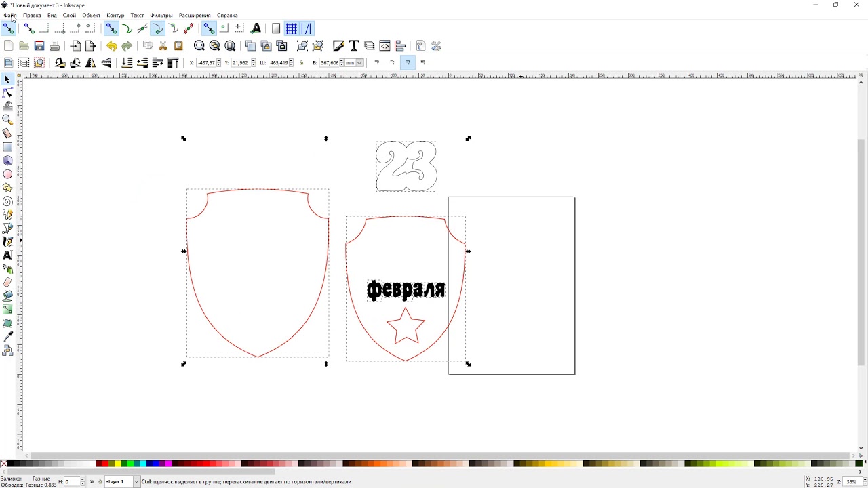Toggle snapping master button
The height and width of the screenshot is (488, 868).
tap(8, 28)
